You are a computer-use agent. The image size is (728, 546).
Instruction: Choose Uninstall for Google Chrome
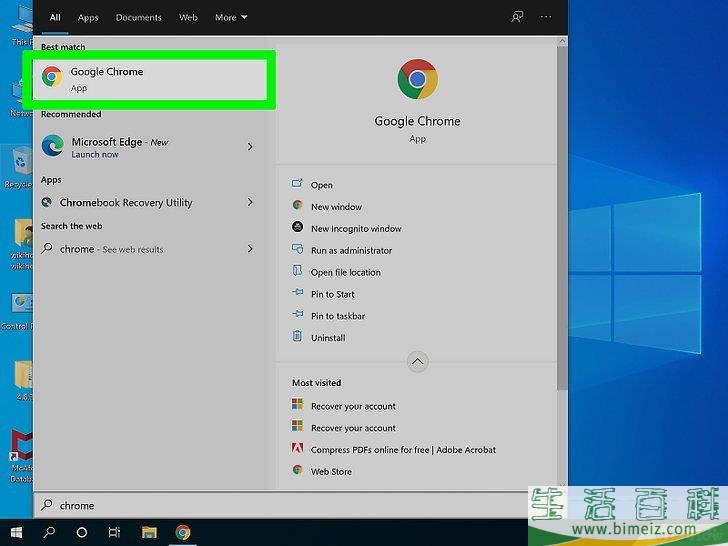(328, 338)
